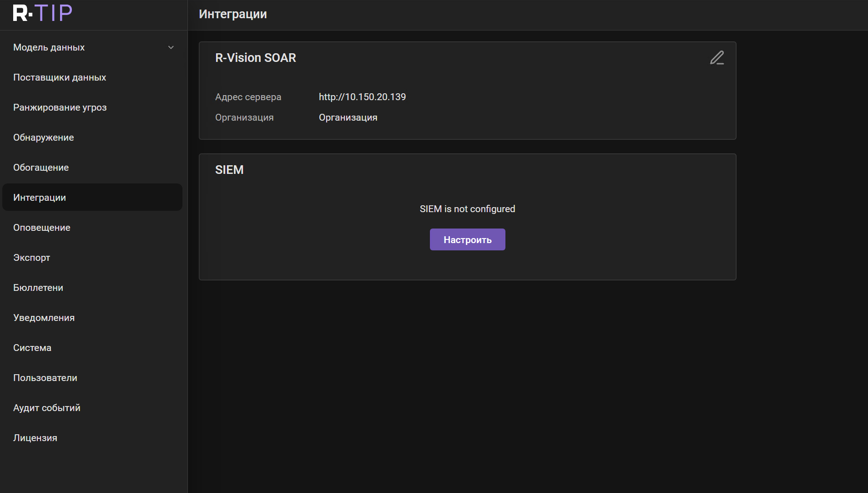Open the Бюллетени page
The image size is (868, 493).
[38, 287]
